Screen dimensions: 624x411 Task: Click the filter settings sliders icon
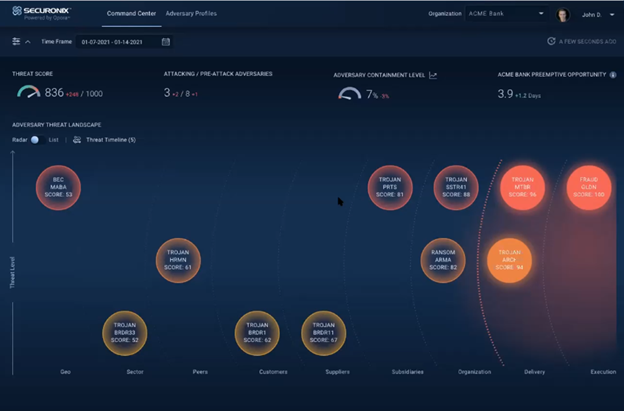(x=16, y=42)
